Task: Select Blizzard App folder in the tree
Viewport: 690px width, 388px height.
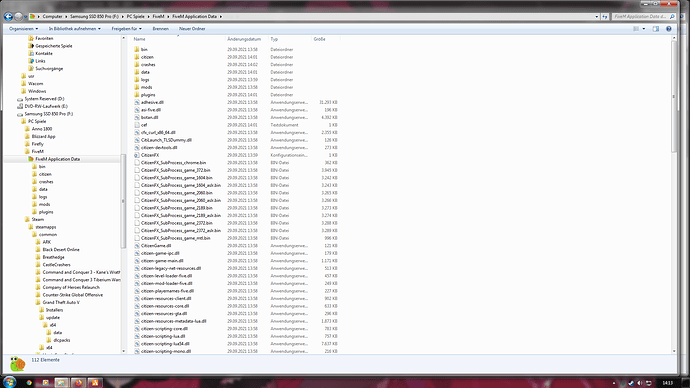Action: [44, 136]
